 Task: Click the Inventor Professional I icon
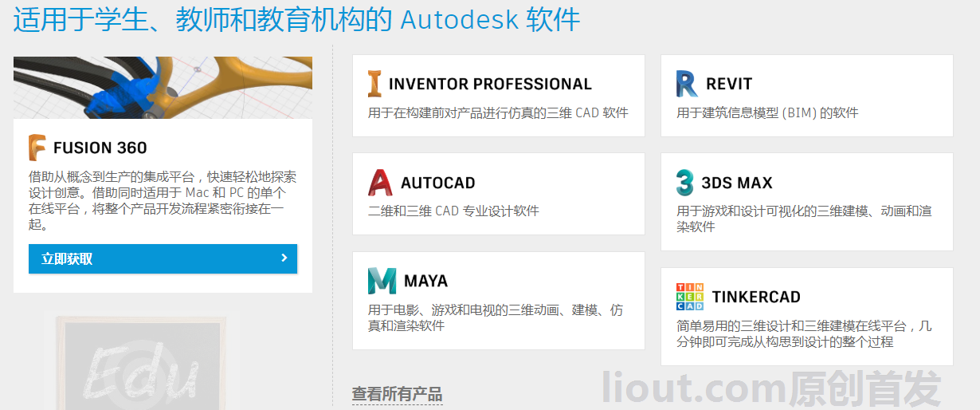(x=374, y=84)
